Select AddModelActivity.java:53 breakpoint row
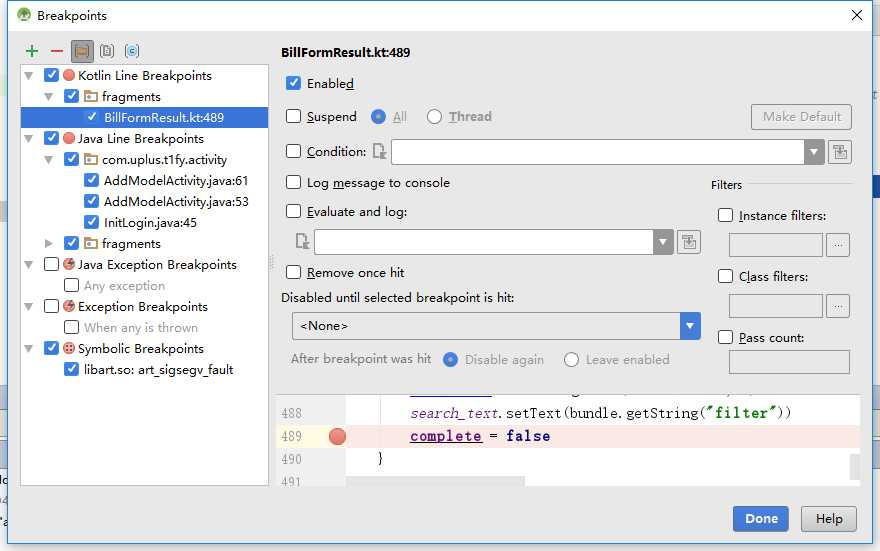The height and width of the screenshot is (551, 880). point(144,201)
